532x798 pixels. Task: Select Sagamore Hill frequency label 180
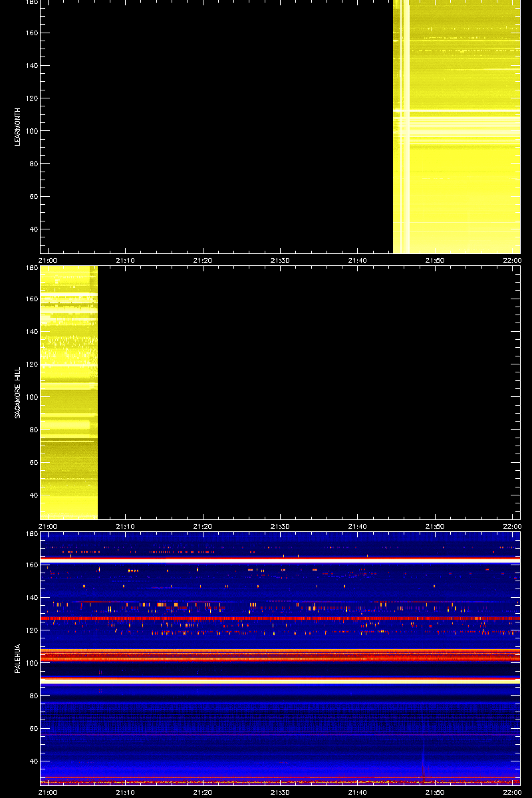(x=31, y=268)
